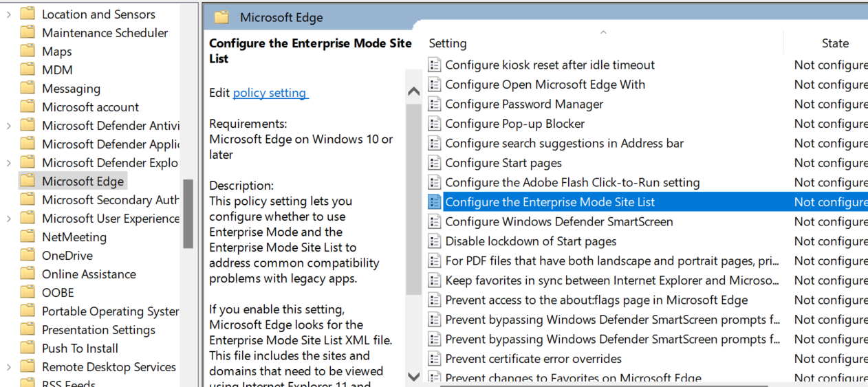Expand the Remote Desktop Services node
868x387 pixels.
pyautogui.click(x=8, y=366)
